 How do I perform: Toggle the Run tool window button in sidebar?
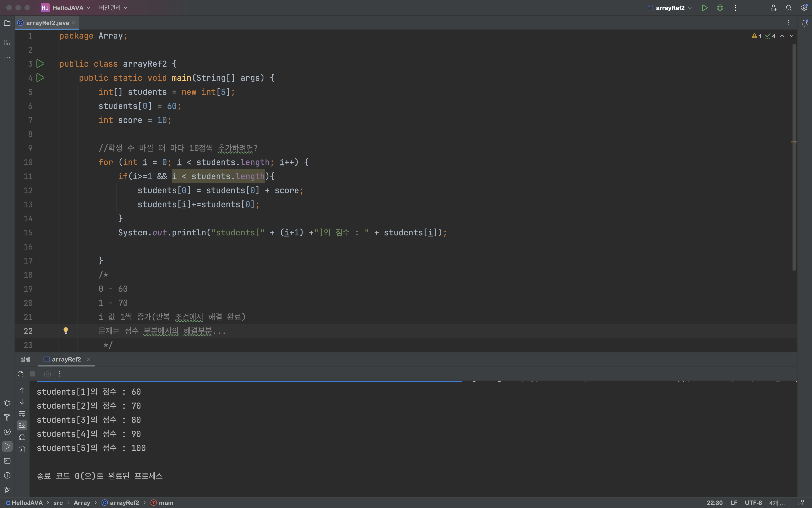pos(7,447)
